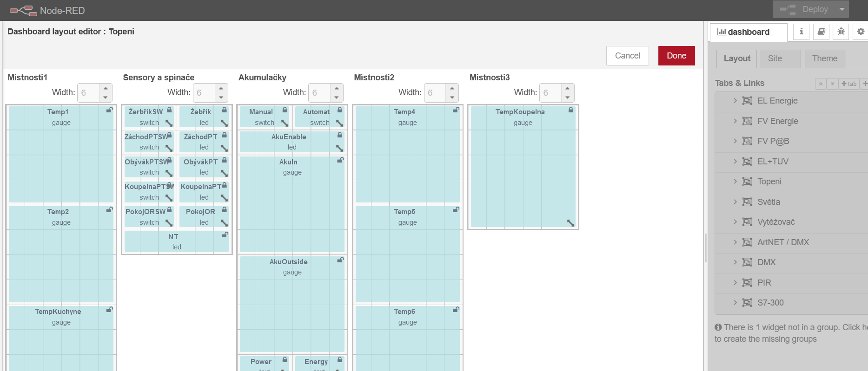
Task: Expand the EL Energie tab entry
Action: click(735, 100)
